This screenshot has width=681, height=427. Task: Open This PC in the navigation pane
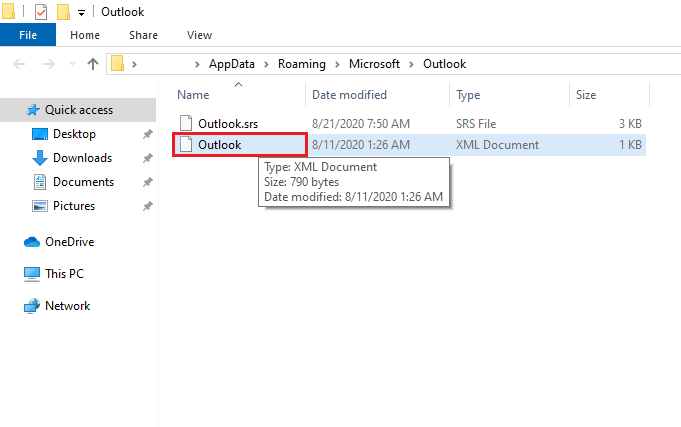(x=64, y=274)
